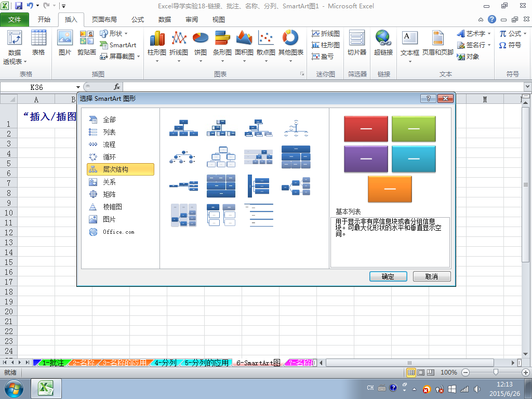Screen dimensions: 532x399
Task: Select the 图片 SmartArt category
Action: pos(121,219)
